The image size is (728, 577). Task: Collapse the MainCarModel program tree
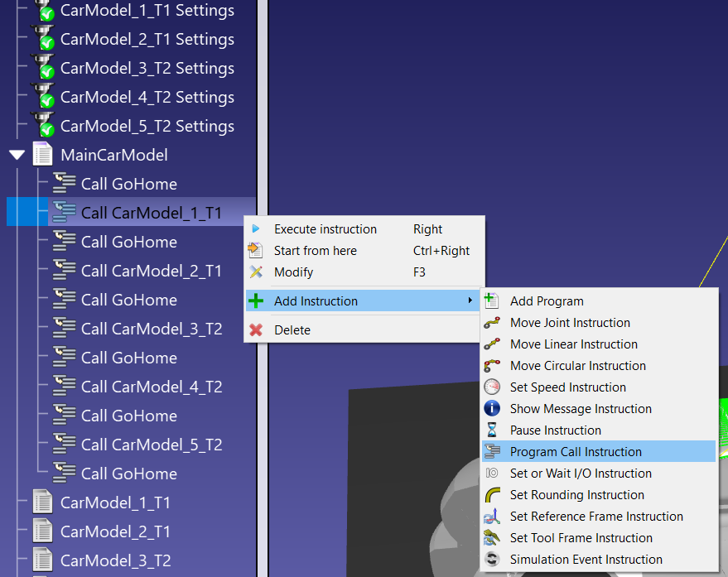tap(17, 155)
